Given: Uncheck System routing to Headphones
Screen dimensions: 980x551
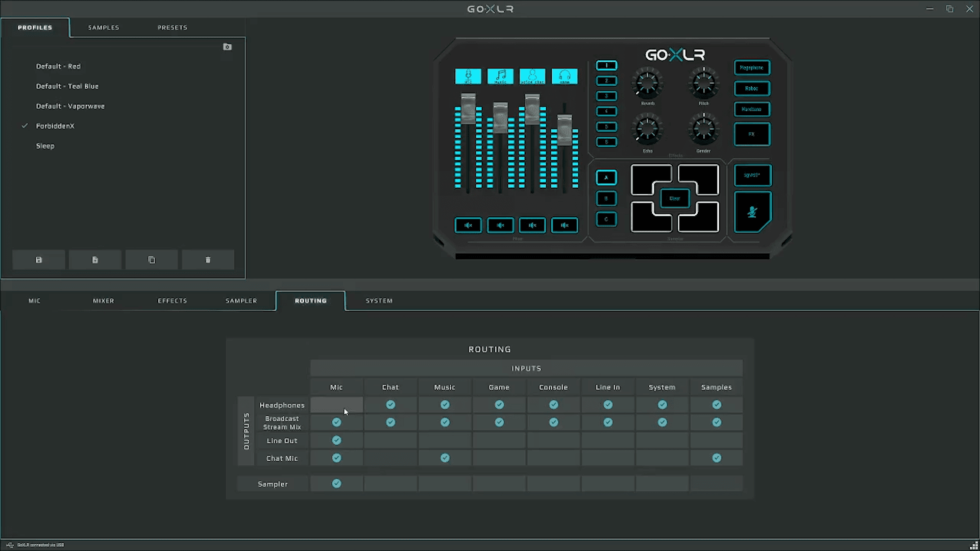Looking at the screenshot, I should coord(663,405).
